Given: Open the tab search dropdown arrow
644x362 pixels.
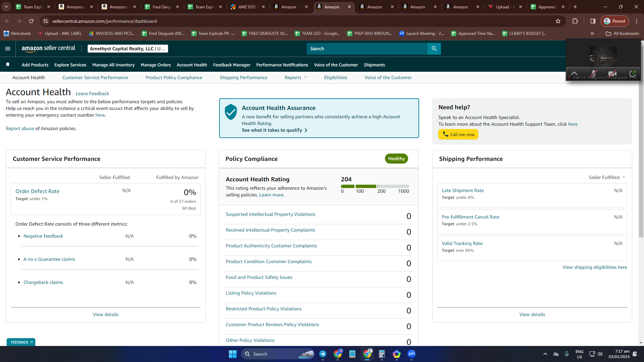Looking at the screenshot, I should click(x=6, y=7).
